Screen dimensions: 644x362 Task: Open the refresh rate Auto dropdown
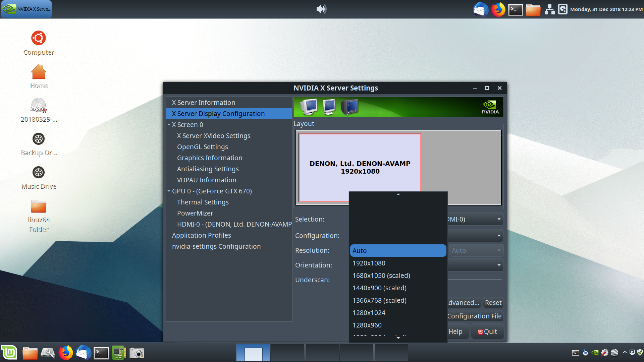click(476, 250)
